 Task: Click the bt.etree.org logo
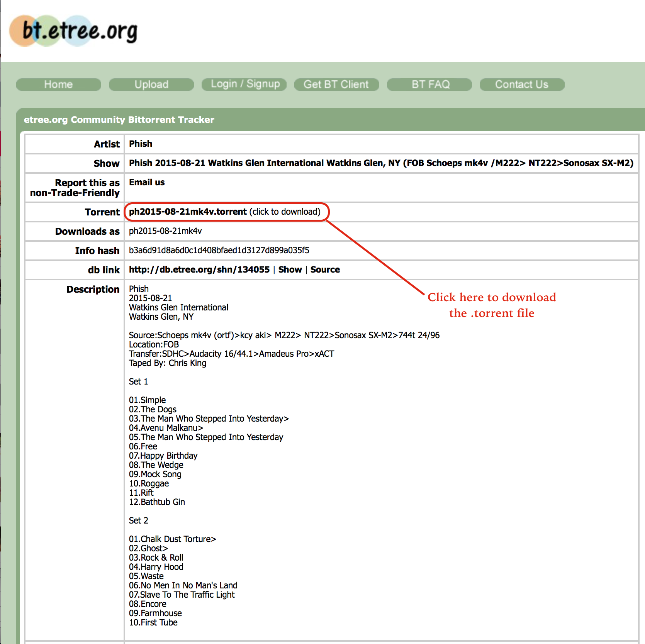pyautogui.click(x=73, y=31)
